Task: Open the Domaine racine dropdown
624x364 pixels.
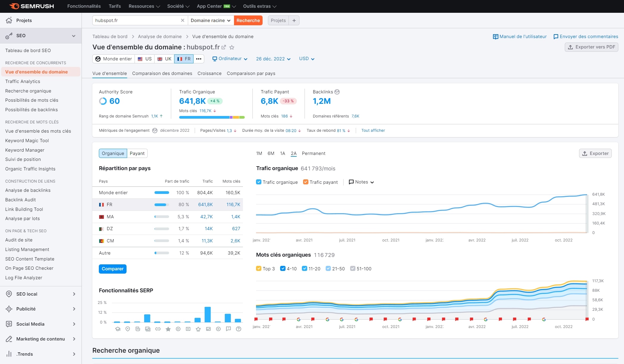Action: (x=210, y=20)
